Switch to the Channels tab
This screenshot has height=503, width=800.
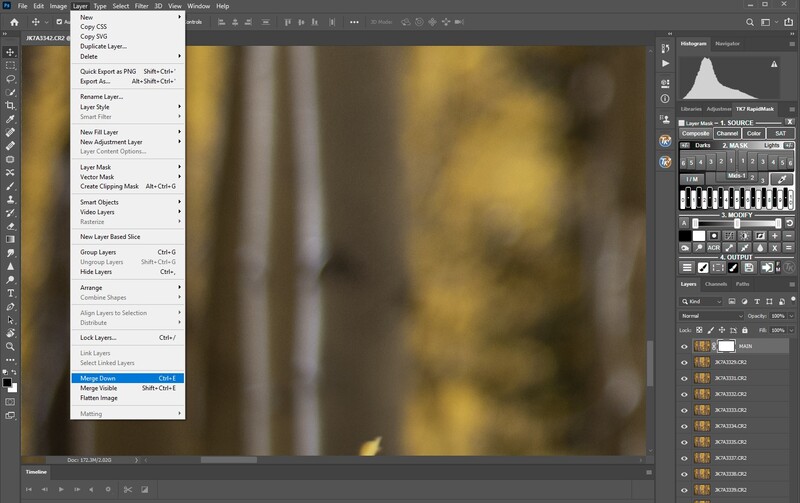[x=715, y=284]
